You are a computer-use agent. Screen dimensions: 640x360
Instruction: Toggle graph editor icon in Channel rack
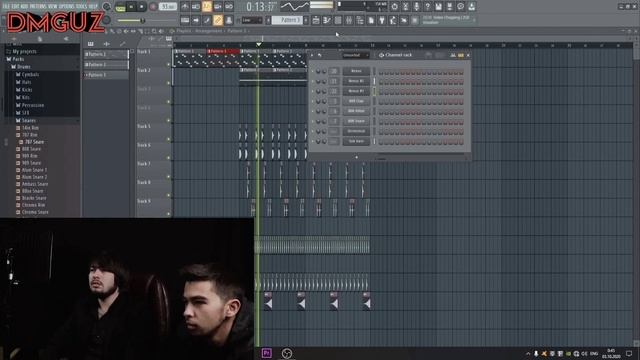point(453,55)
